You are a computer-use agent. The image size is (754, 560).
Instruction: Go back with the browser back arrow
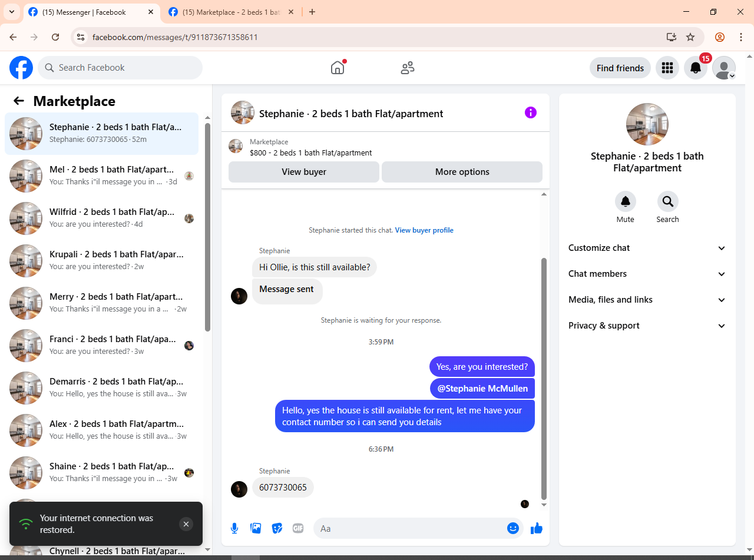[13, 37]
